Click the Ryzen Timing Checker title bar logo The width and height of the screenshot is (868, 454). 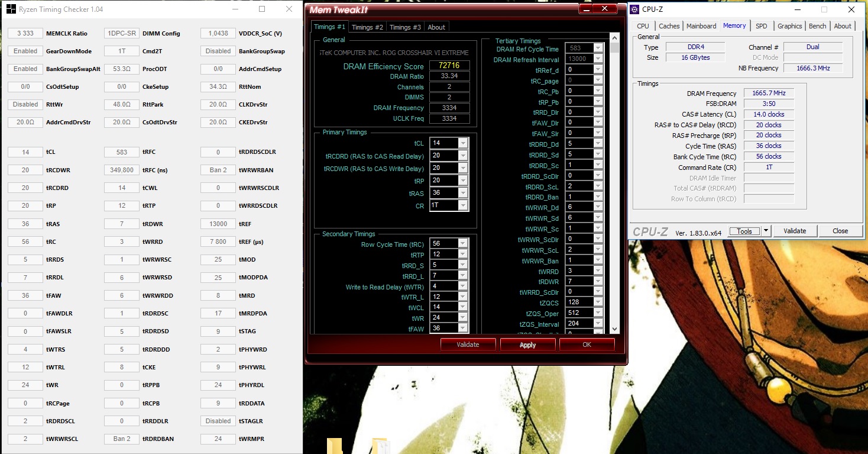10,9
